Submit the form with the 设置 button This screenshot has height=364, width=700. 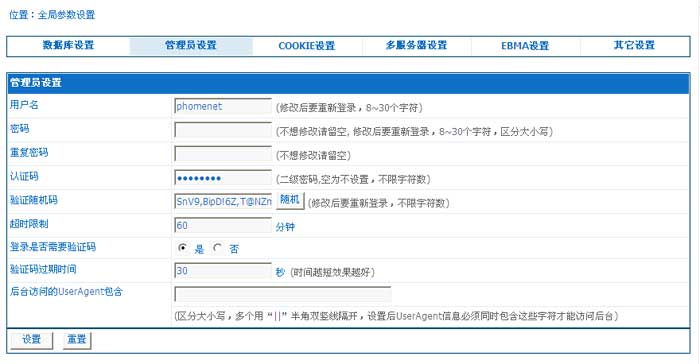pos(32,340)
